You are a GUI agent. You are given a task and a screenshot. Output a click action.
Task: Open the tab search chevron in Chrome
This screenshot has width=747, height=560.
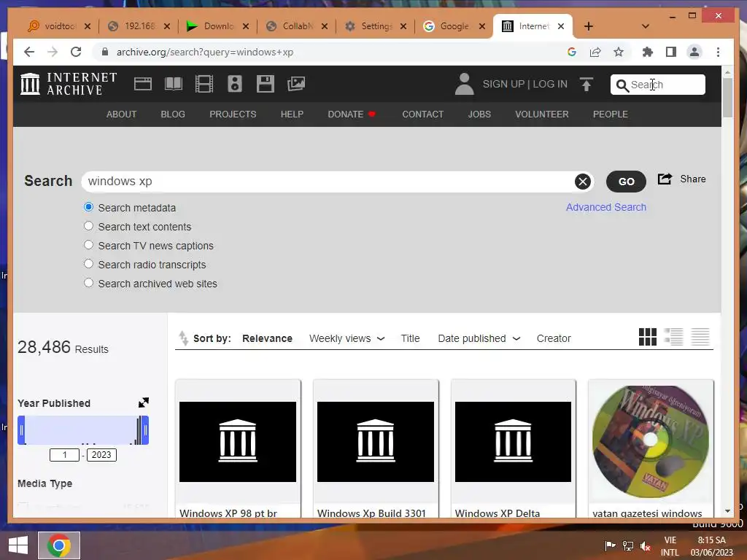(645, 26)
